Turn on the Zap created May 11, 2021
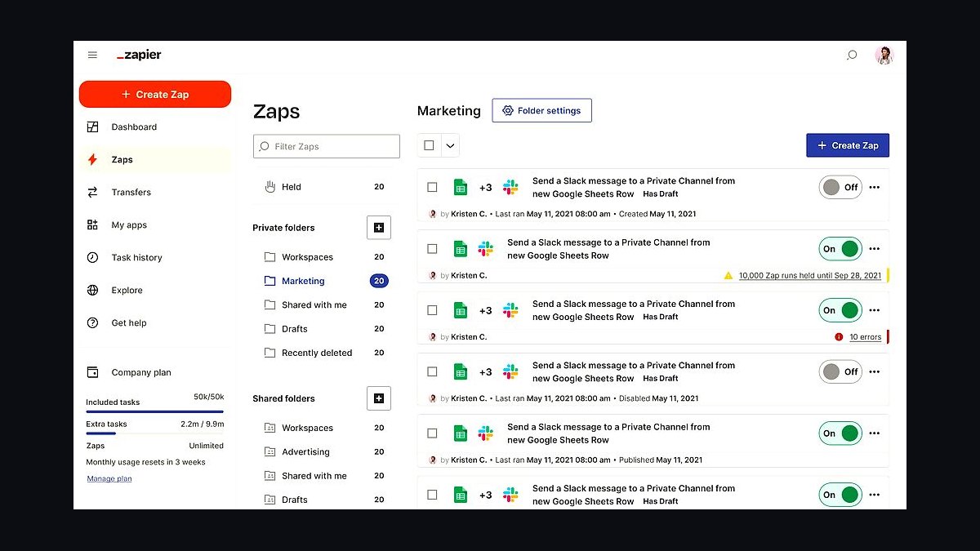980x551 pixels. [840, 187]
